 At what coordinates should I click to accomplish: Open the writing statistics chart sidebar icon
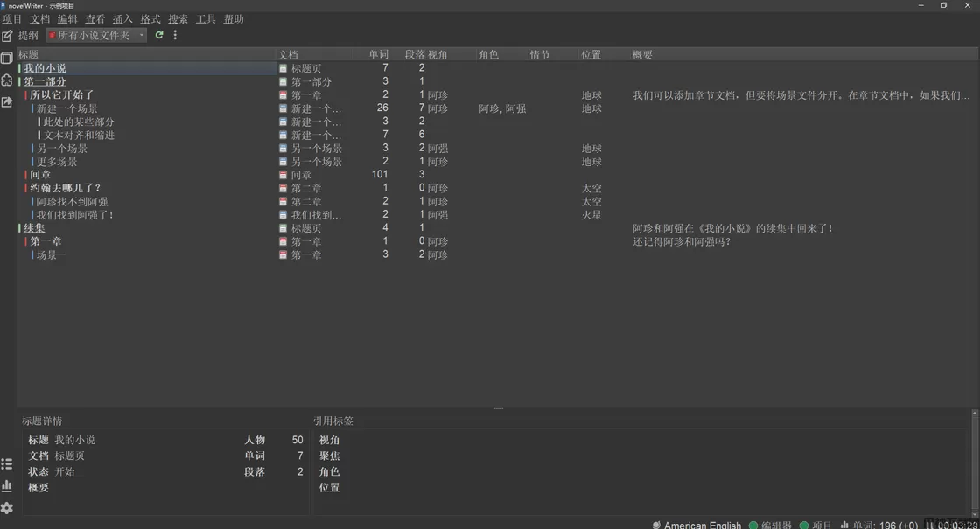point(7,485)
